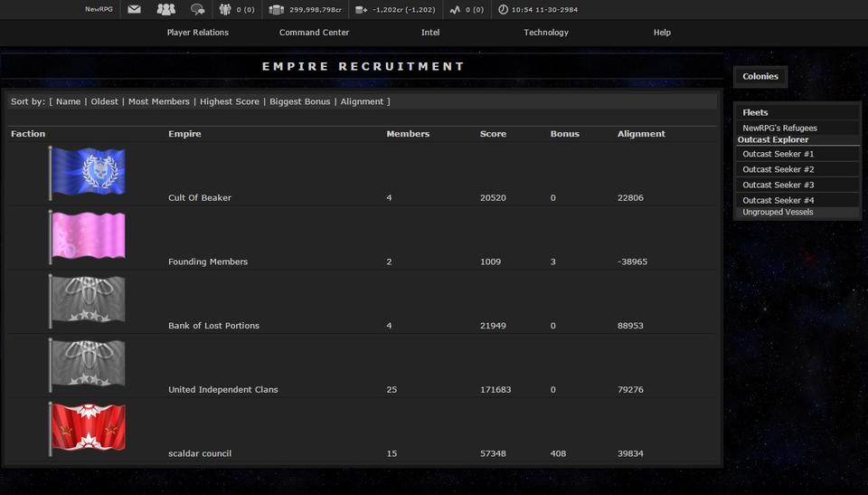Sort the list by Highest Score

point(230,102)
